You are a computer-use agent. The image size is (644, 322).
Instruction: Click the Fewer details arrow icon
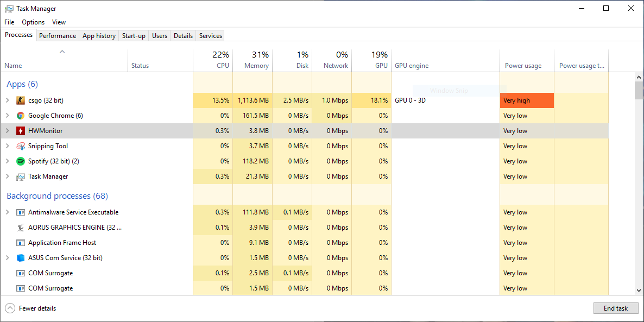(10, 308)
